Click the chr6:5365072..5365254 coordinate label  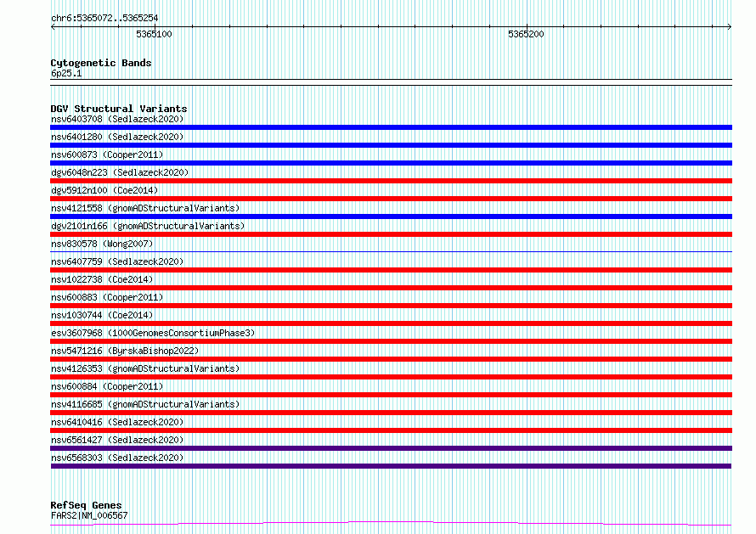104,18
